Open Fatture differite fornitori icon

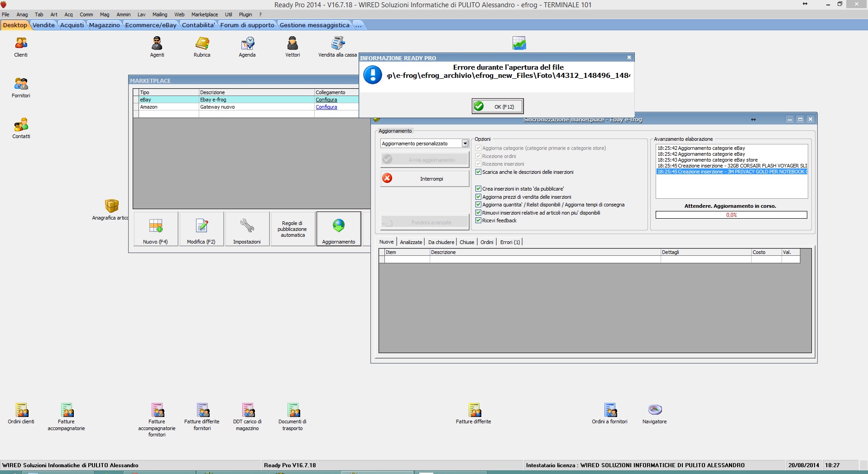click(202, 417)
